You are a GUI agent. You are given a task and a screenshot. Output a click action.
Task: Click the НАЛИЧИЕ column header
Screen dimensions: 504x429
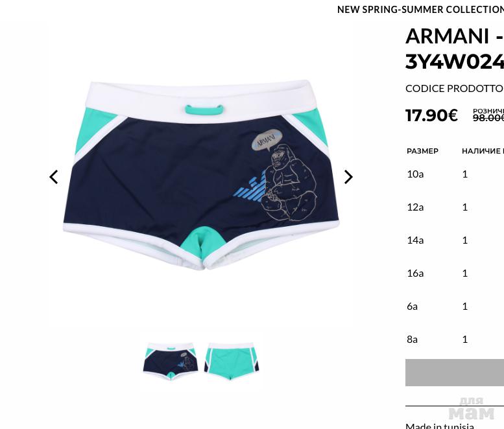tap(483, 151)
